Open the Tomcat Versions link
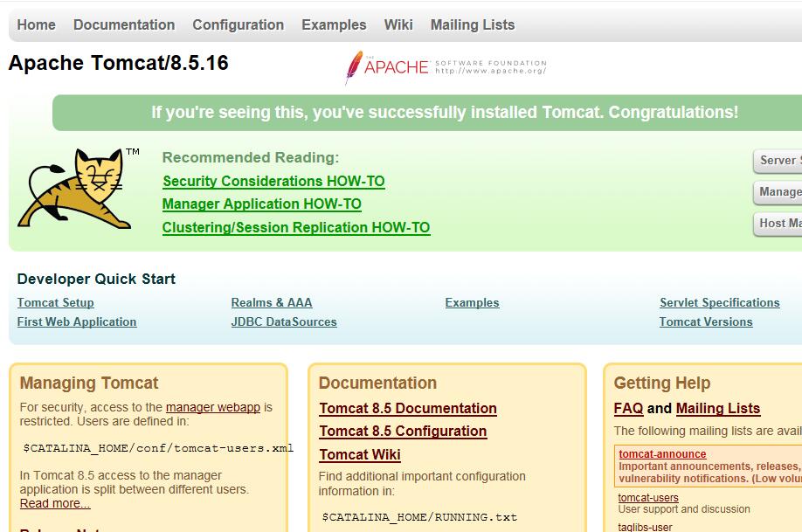Image resolution: width=802 pixels, height=532 pixels. [x=706, y=321]
